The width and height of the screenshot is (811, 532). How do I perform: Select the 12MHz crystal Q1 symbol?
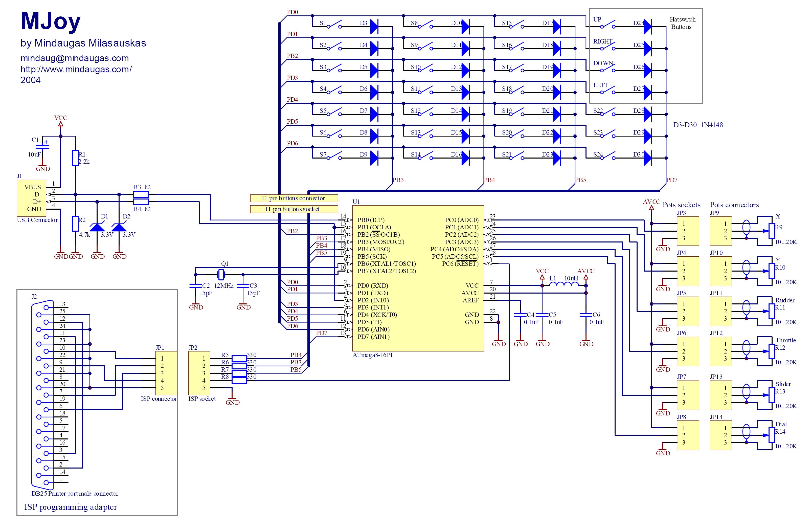click(221, 274)
